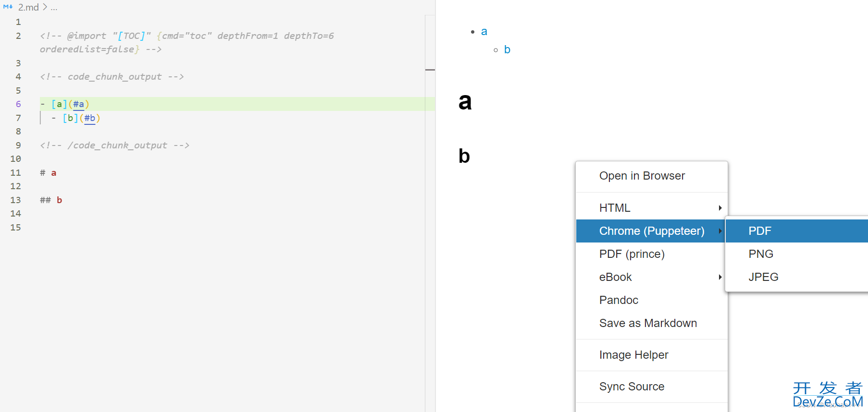Follow the 'b' link in preview TOC

click(507, 49)
